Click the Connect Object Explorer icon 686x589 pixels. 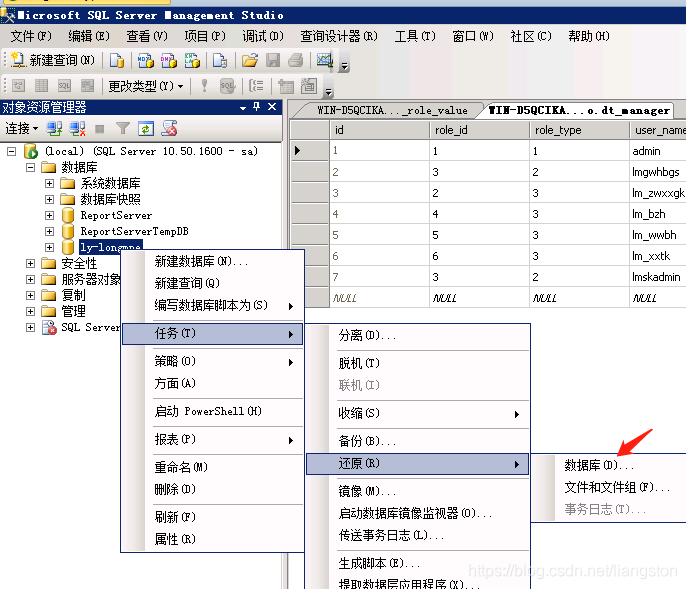(54, 129)
